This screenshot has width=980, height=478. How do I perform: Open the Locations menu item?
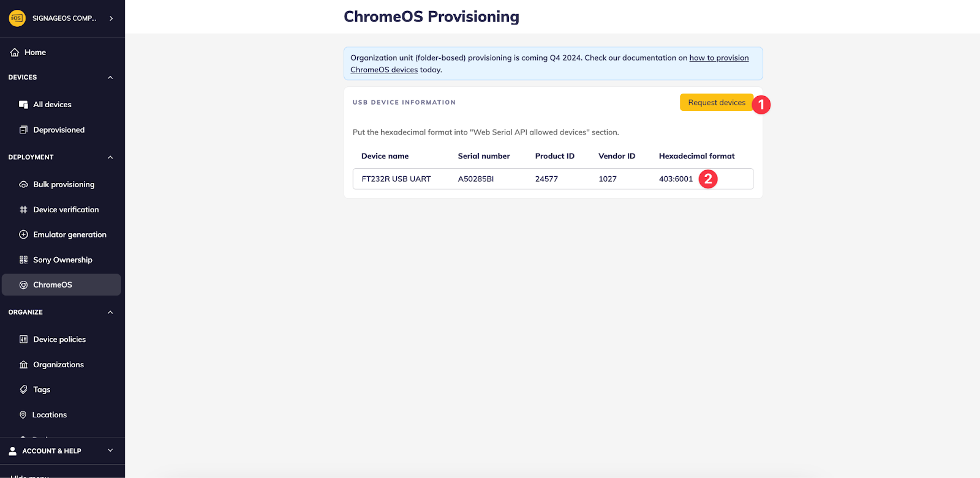[50, 415]
